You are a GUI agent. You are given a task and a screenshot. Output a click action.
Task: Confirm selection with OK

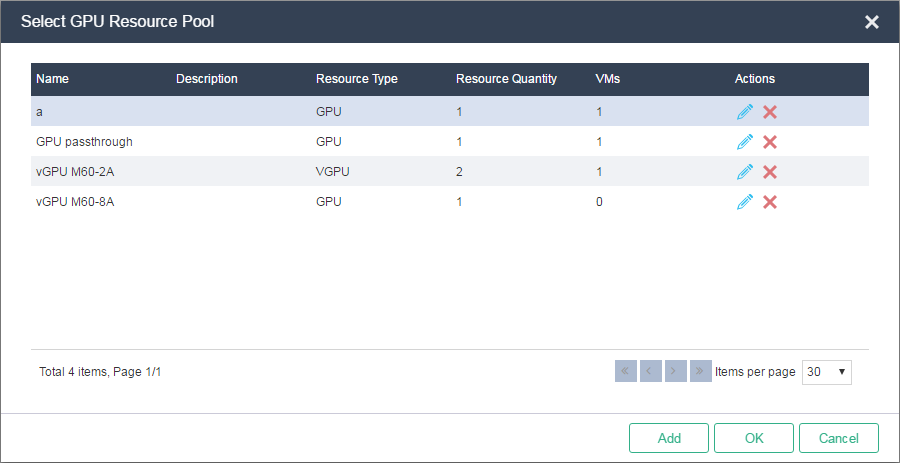[754, 438]
